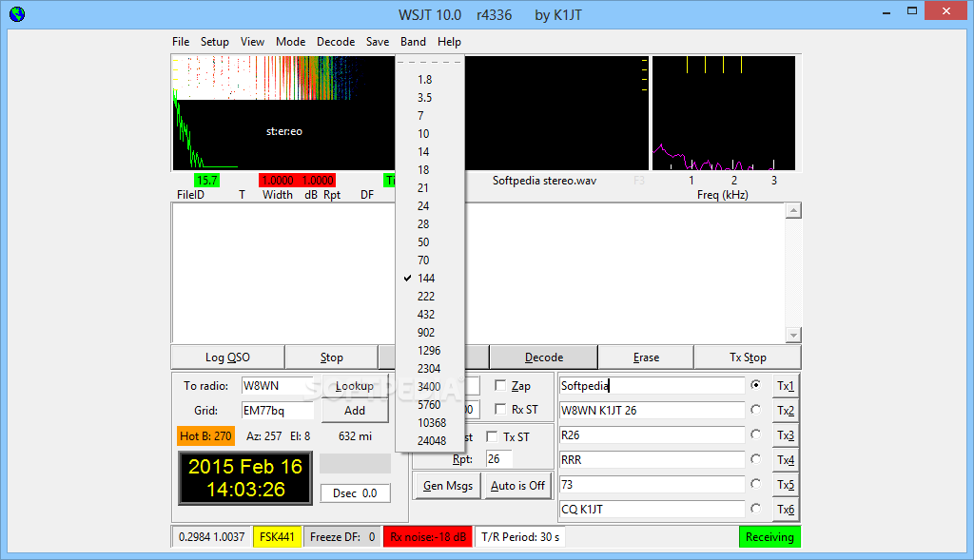Click the Tx6 button
Viewport: 974px width, 560px height.
click(785, 509)
